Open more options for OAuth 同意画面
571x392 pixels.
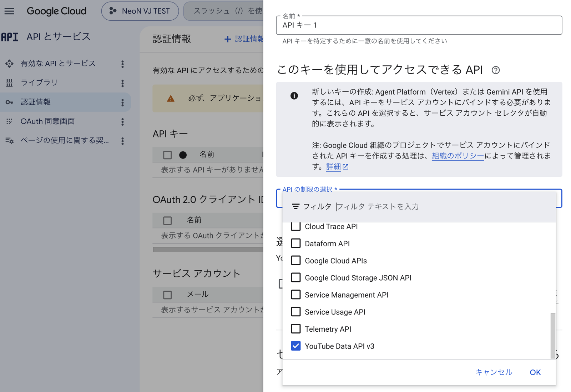coord(122,122)
